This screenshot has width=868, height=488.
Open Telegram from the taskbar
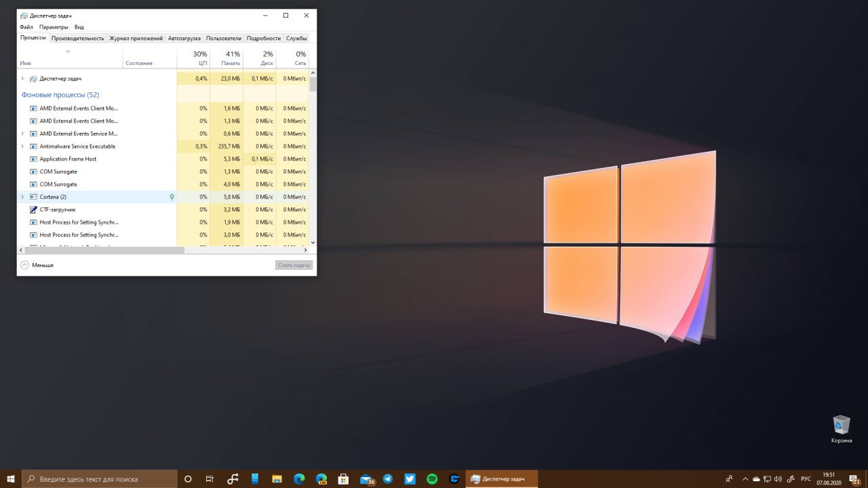tap(388, 479)
